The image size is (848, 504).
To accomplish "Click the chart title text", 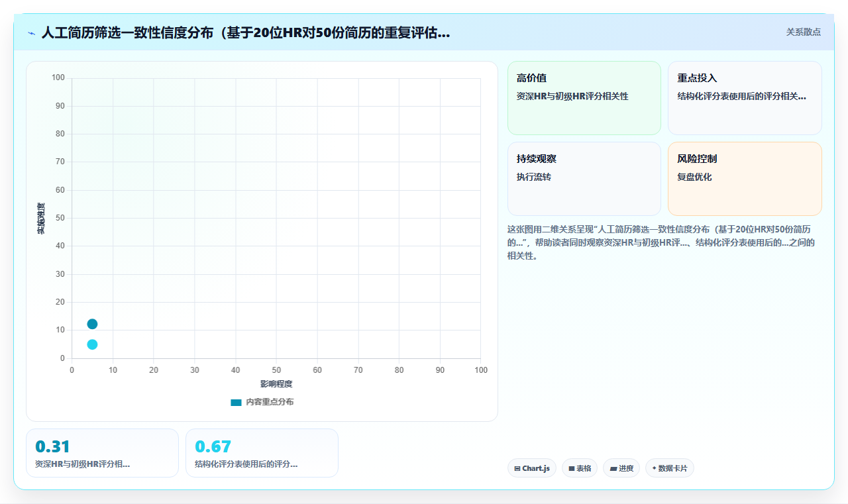I will tap(246, 32).
